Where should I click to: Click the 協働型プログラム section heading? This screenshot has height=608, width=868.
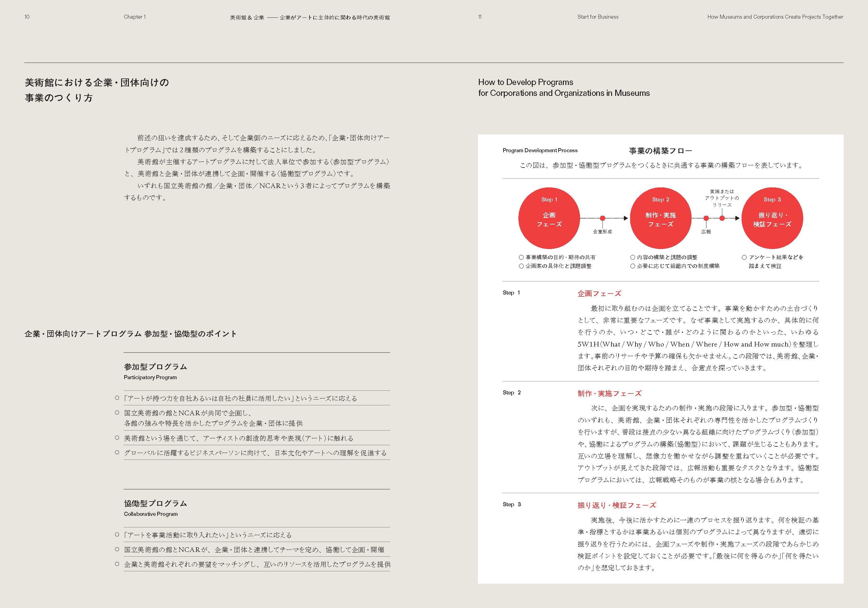click(x=155, y=503)
